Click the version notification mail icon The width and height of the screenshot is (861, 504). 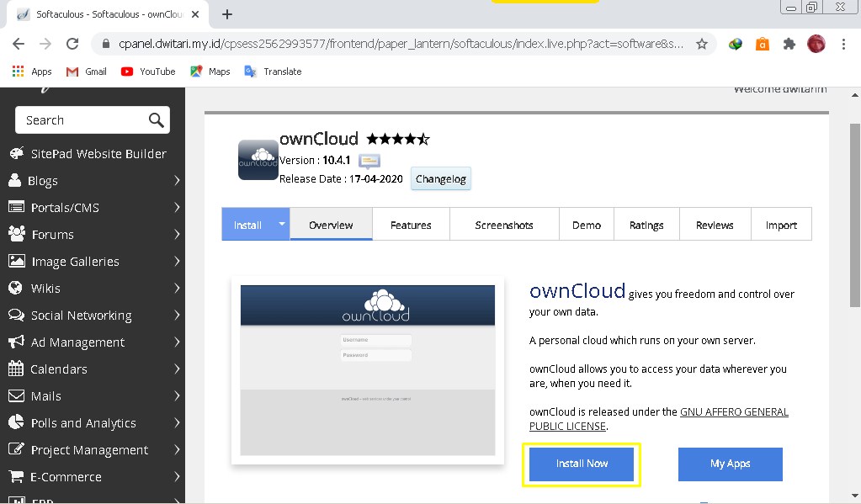click(x=369, y=161)
